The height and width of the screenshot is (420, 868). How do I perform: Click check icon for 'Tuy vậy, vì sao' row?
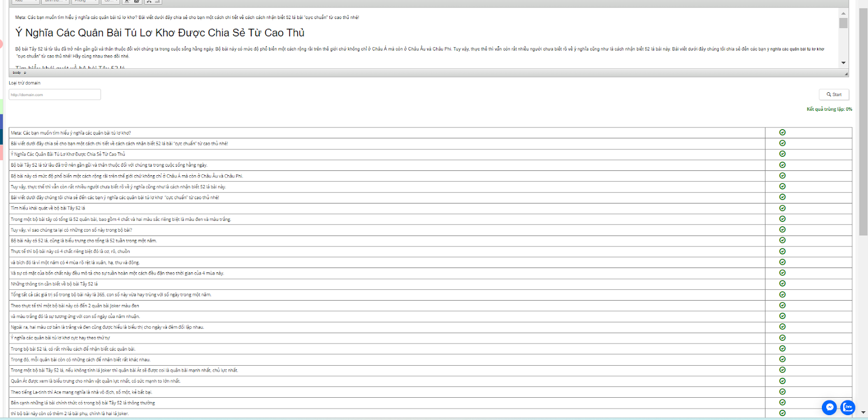pyautogui.click(x=782, y=230)
